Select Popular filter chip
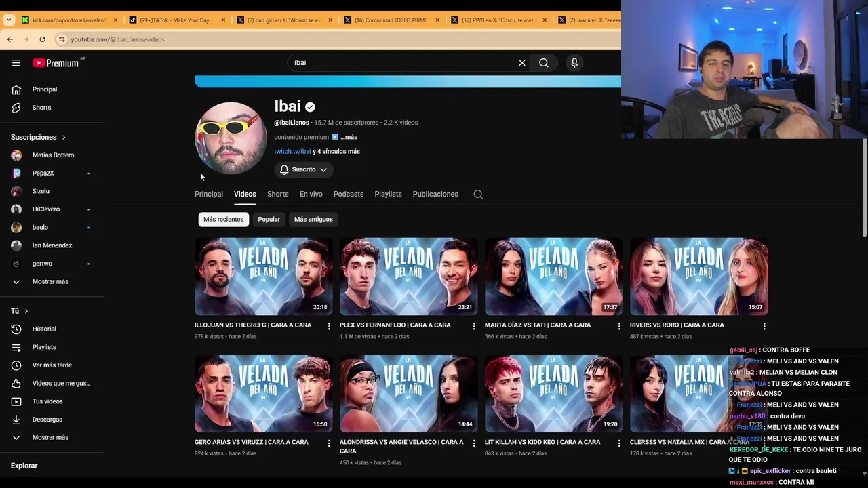The width and height of the screenshot is (868, 488). [269, 220]
